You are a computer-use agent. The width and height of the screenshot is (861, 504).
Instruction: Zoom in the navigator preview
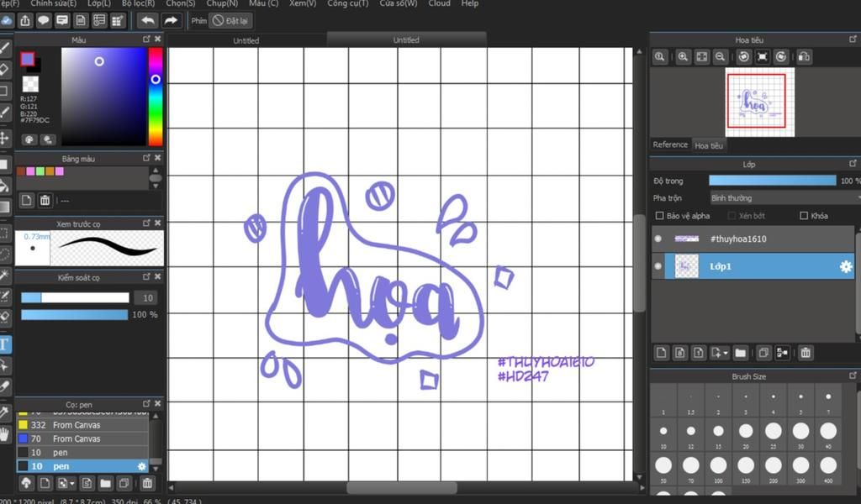pos(683,56)
